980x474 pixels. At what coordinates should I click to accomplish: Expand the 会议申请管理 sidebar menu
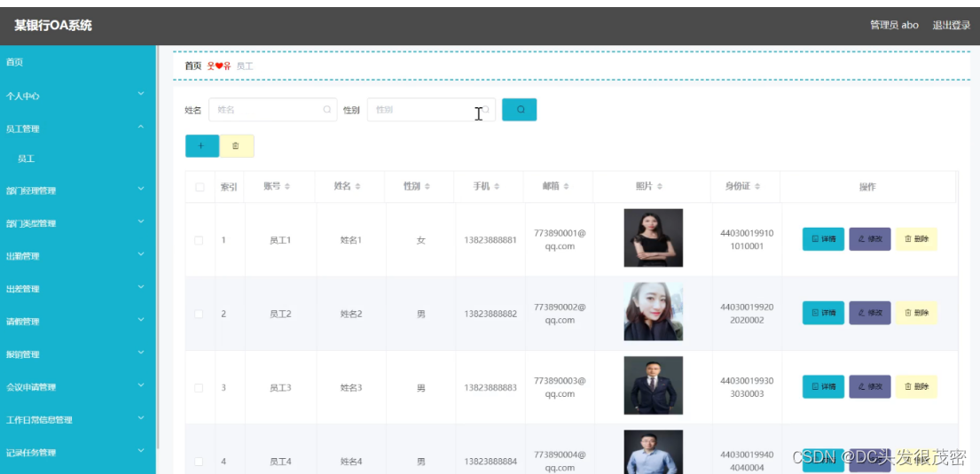[x=77, y=387]
